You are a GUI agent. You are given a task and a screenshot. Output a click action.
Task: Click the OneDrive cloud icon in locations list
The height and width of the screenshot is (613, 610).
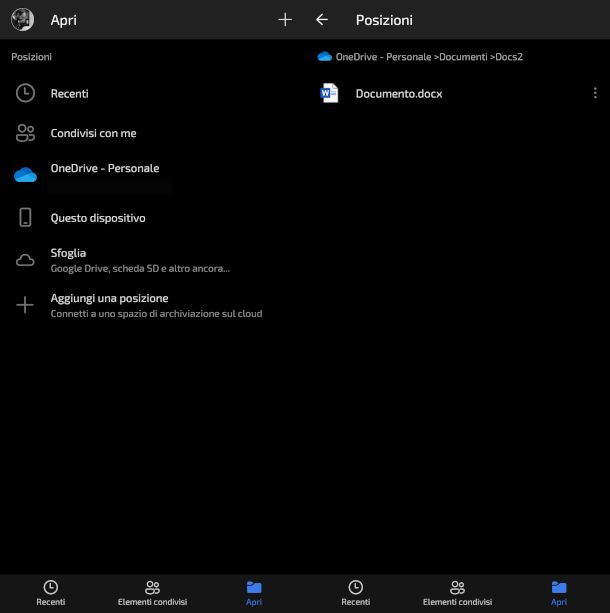(25, 175)
